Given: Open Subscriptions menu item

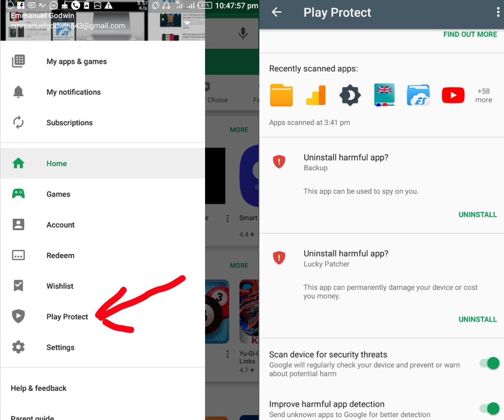Looking at the screenshot, I should click(x=103, y=123).
